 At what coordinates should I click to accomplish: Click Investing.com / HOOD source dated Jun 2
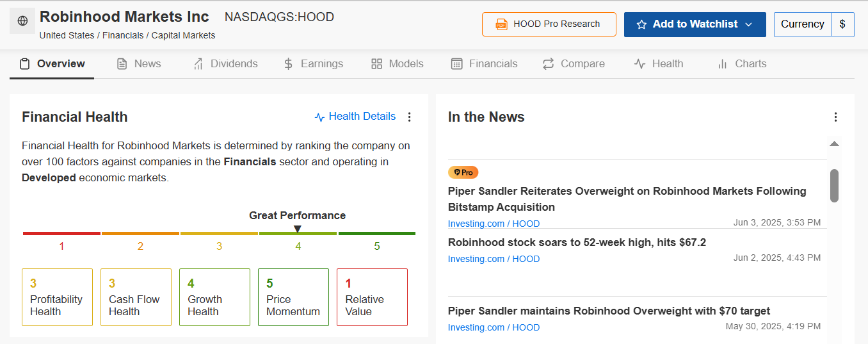point(494,259)
